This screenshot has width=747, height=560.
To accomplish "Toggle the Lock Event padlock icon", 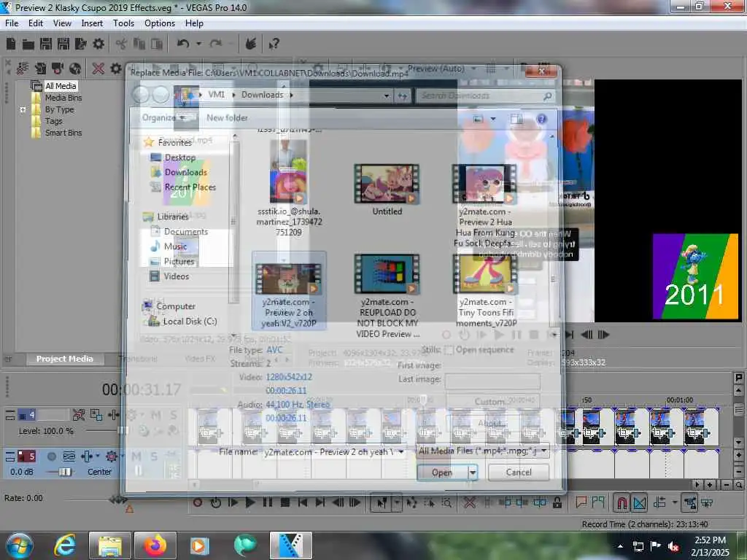I will point(557,502).
